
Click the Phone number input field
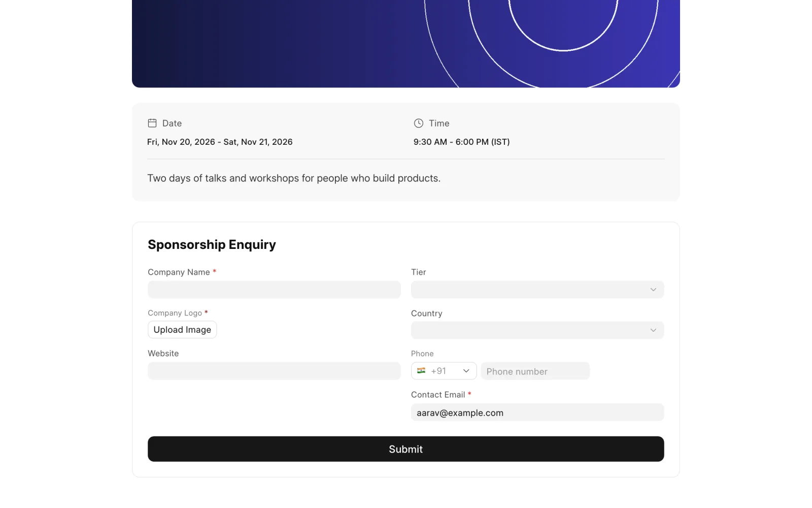[x=535, y=371]
